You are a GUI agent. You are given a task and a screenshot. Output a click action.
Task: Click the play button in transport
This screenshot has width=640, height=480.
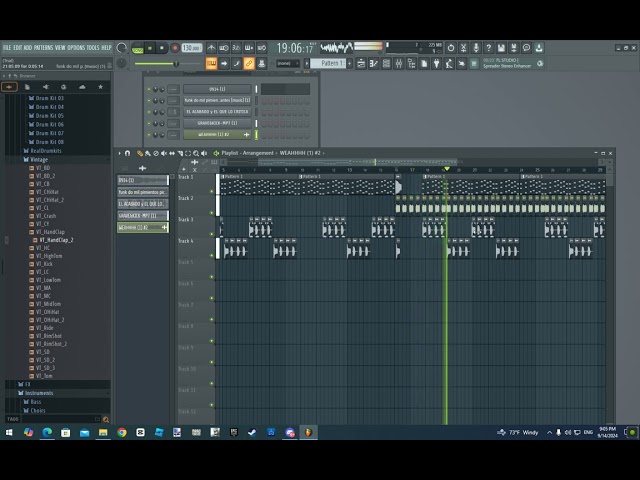150,49
